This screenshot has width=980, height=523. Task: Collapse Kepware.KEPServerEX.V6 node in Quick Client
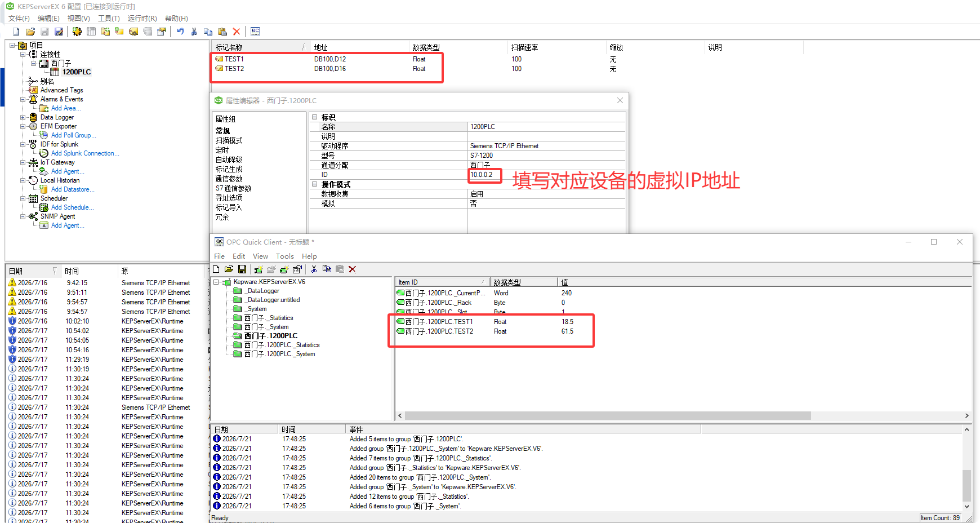coord(216,282)
